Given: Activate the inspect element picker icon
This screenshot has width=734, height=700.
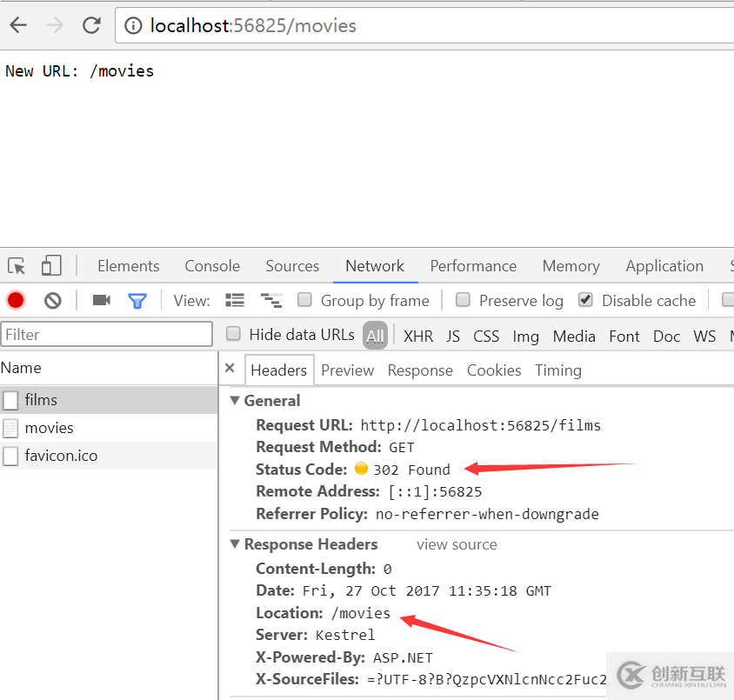Looking at the screenshot, I should point(17,266).
